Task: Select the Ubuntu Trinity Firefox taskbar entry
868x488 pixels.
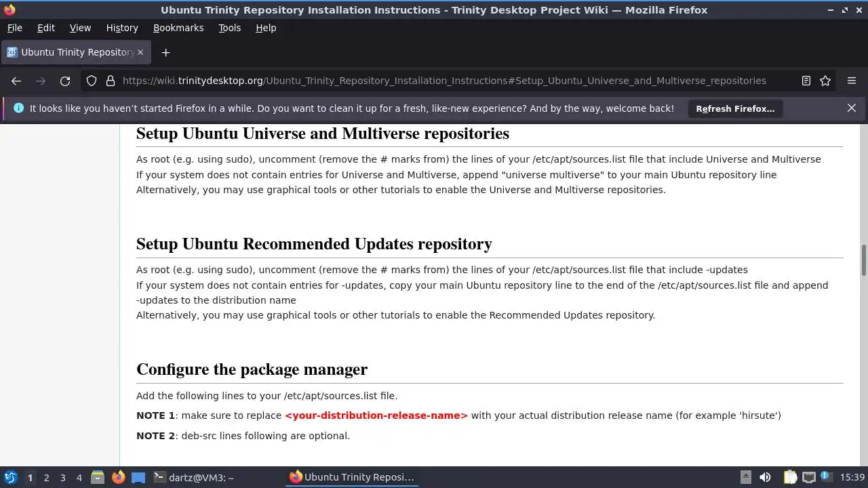Action: (x=351, y=477)
